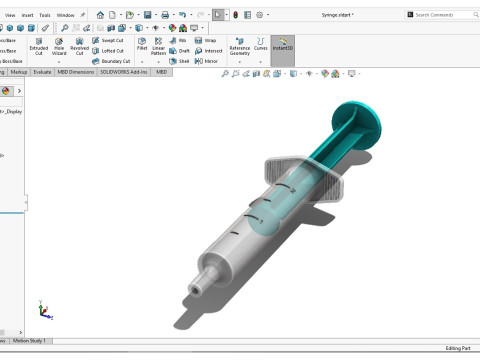Expand the Open file dropdown arrow
Viewport: 480px width, 360px height.
[138, 15]
